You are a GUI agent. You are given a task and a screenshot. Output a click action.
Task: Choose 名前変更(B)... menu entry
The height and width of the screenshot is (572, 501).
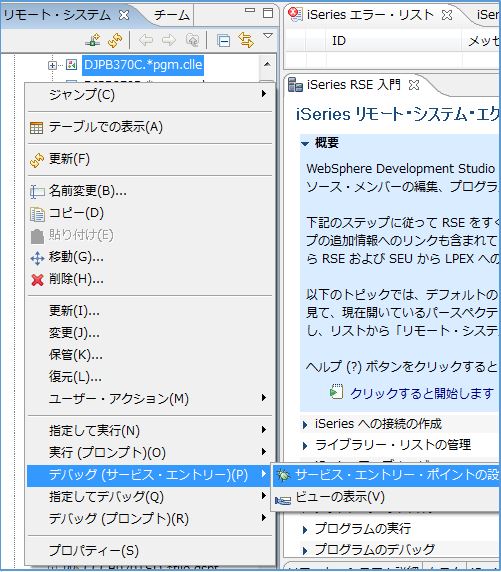[x=150, y=191]
